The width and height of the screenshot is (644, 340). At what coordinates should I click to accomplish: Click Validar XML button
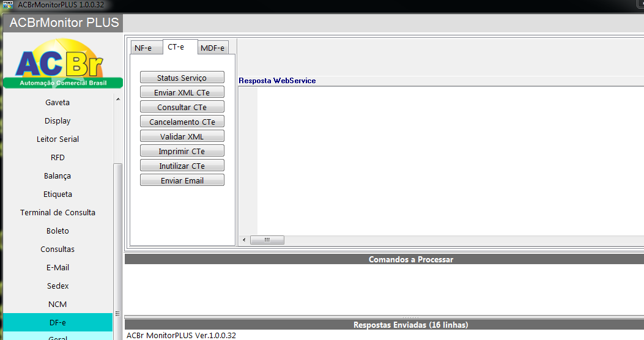[182, 136]
